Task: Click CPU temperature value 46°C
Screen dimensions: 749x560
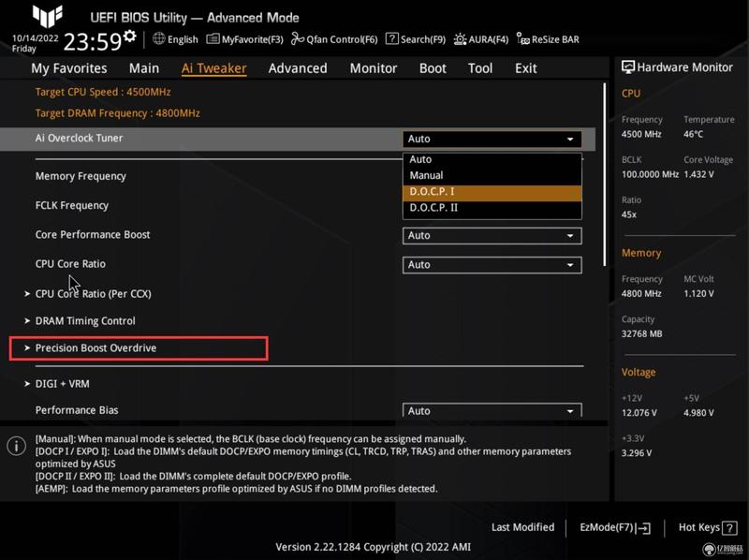Action: (x=693, y=134)
